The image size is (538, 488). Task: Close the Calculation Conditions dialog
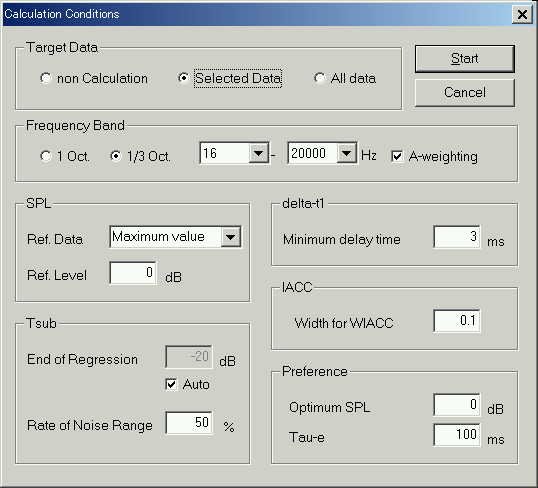[x=522, y=14]
